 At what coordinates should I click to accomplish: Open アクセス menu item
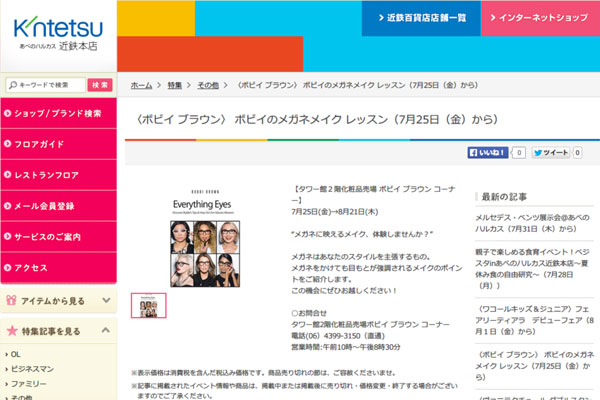tap(59, 268)
